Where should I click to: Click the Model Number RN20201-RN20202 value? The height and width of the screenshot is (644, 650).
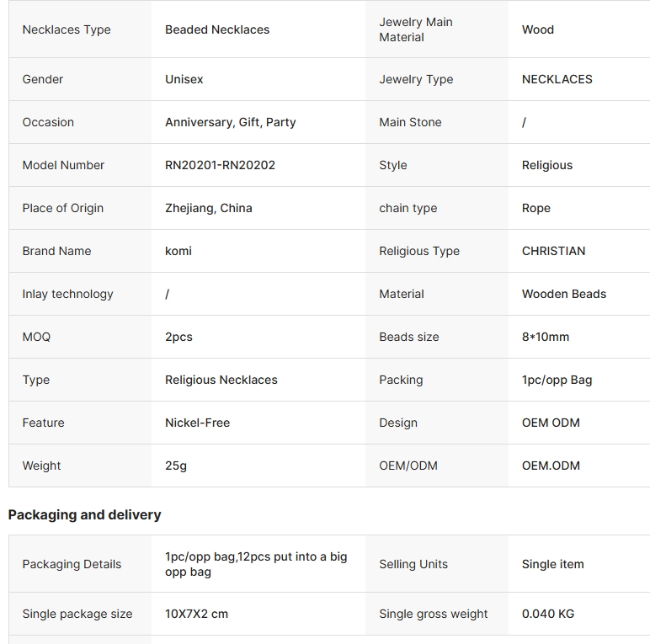(220, 165)
